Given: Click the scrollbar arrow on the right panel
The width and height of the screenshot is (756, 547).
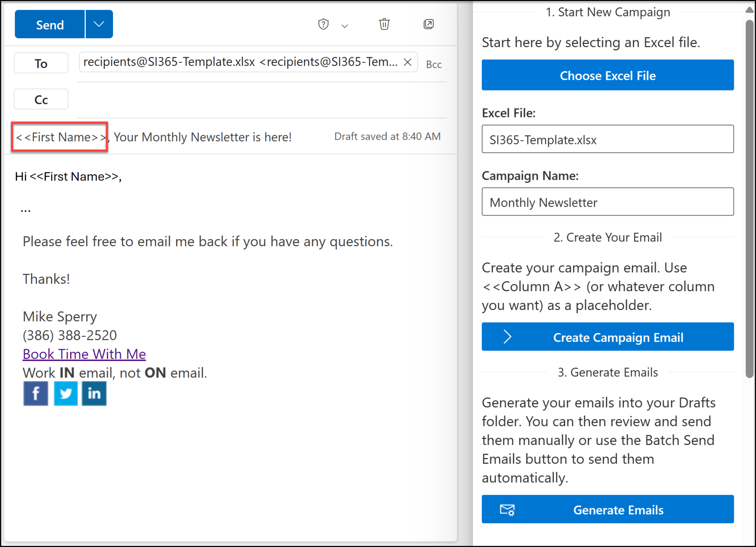Looking at the screenshot, I should 750,10.
